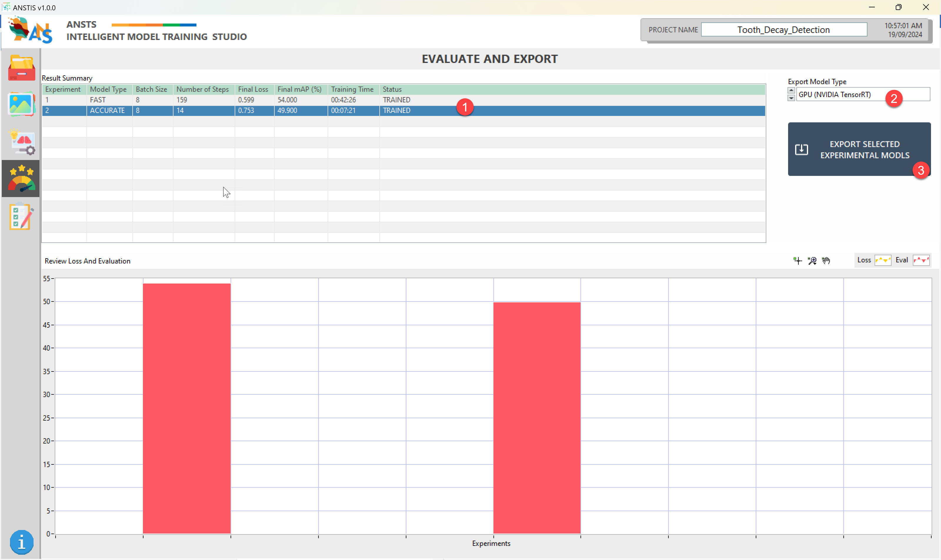The image size is (941, 560).
Task: Click Export Selected Experimental Models button
Action: [x=859, y=149]
